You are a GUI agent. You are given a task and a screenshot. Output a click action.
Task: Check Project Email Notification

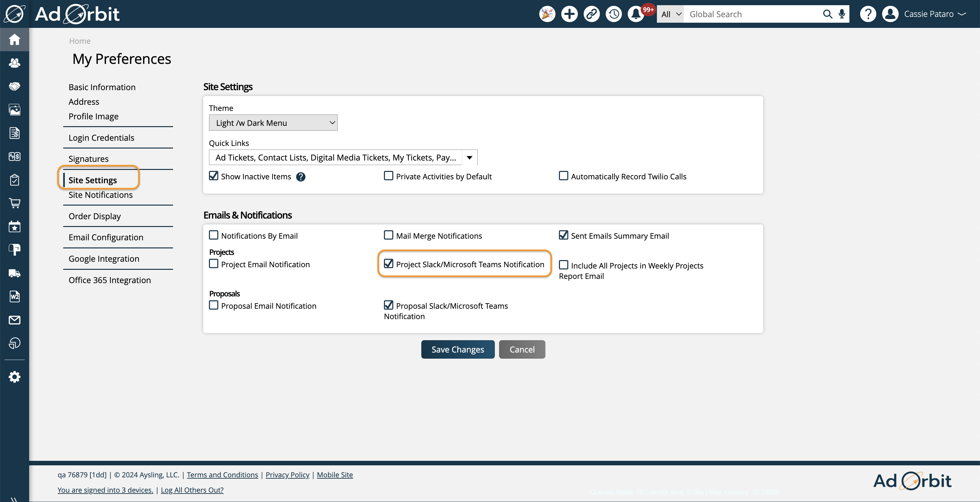214,264
